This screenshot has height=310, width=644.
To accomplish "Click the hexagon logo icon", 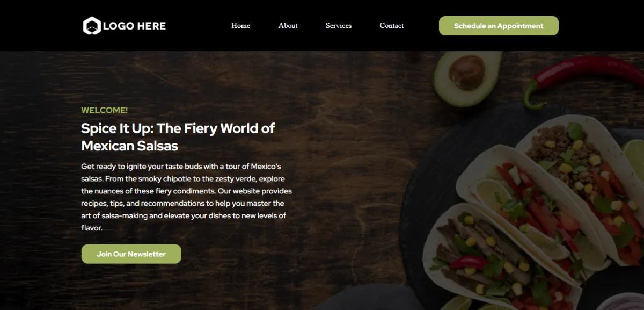I will [x=92, y=26].
